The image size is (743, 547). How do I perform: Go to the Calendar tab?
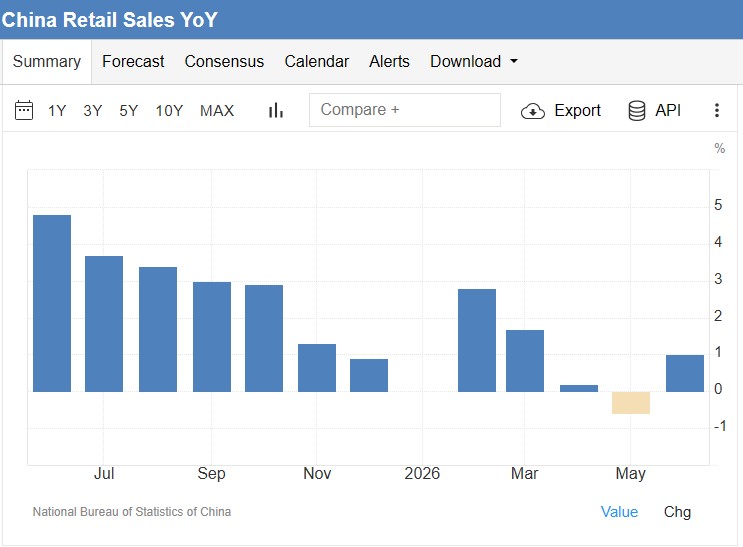pyautogui.click(x=317, y=62)
